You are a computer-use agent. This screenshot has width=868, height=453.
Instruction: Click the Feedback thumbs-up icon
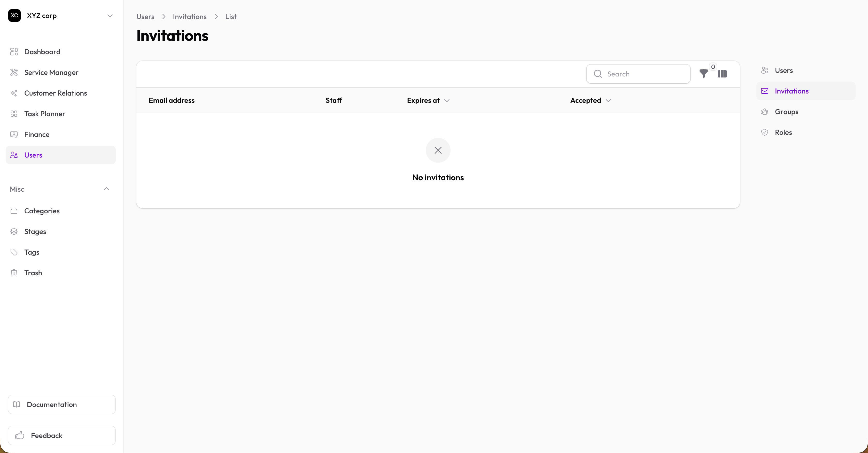pyautogui.click(x=20, y=435)
